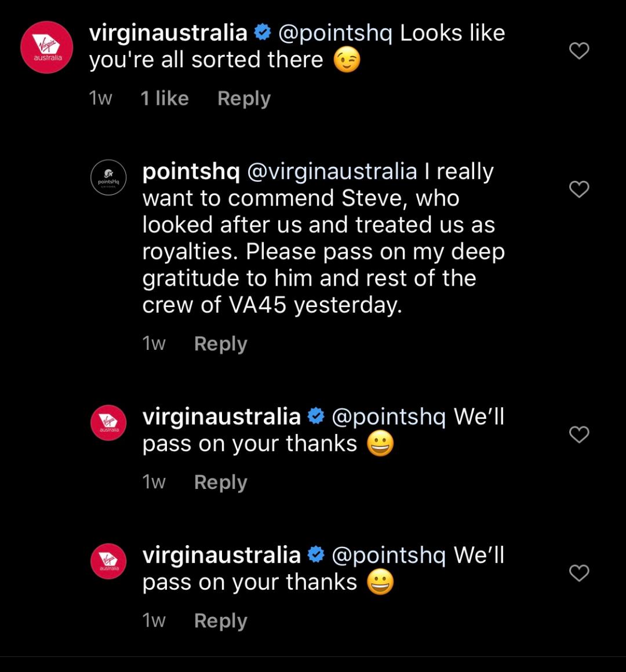This screenshot has height=672, width=626.
Task: Tap the @pointshq mention in the last reply
Action: point(388,555)
